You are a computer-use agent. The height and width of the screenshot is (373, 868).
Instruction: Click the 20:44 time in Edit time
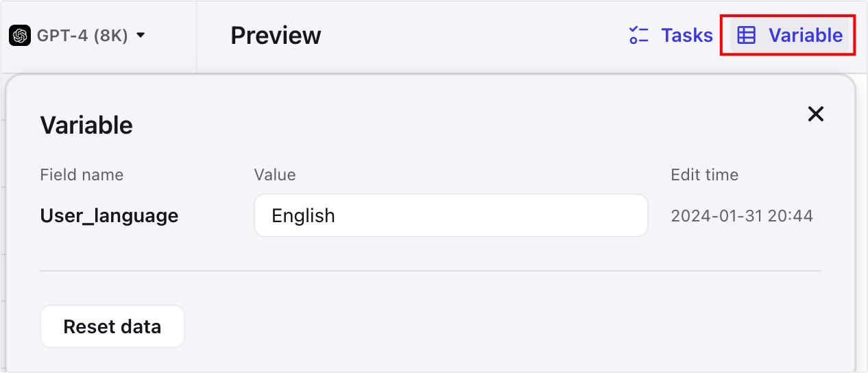coord(792,217)
